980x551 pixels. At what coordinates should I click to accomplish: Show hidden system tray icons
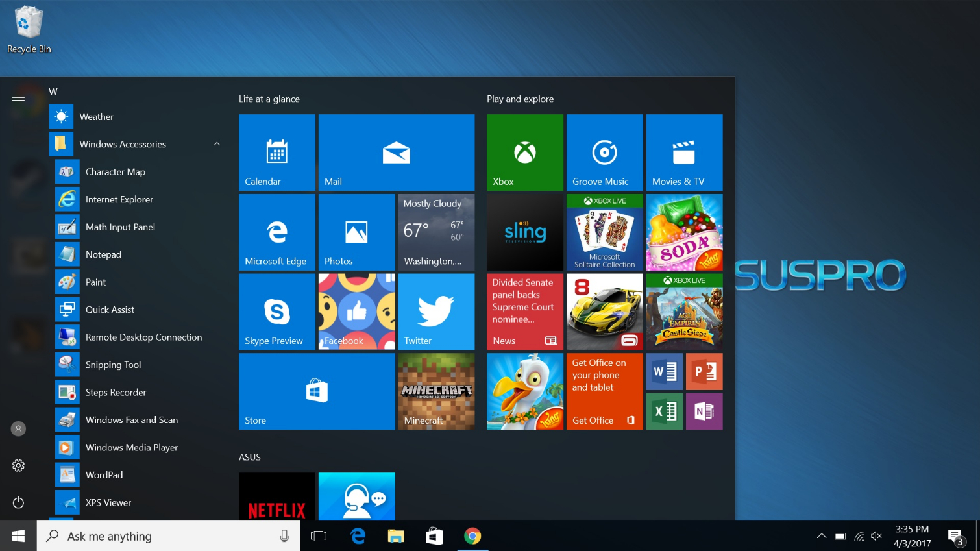click(x=822, y=536)
